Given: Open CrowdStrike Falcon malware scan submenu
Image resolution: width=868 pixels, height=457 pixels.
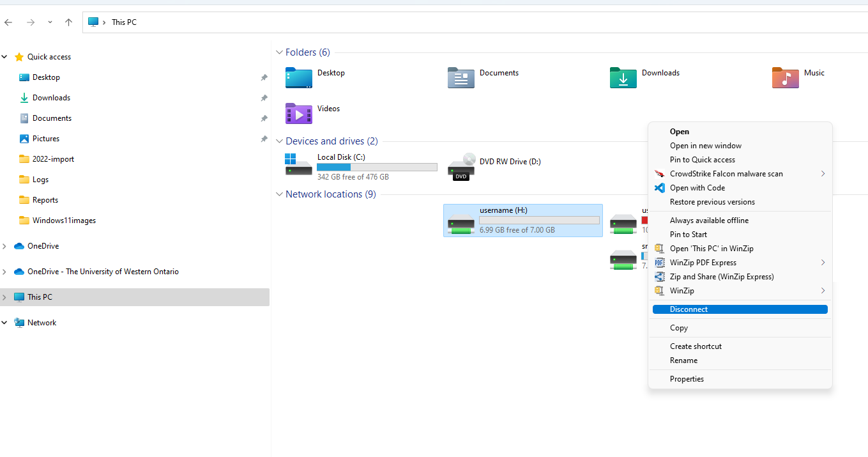Looking at the screenshot, I should (x=740, y=174).
